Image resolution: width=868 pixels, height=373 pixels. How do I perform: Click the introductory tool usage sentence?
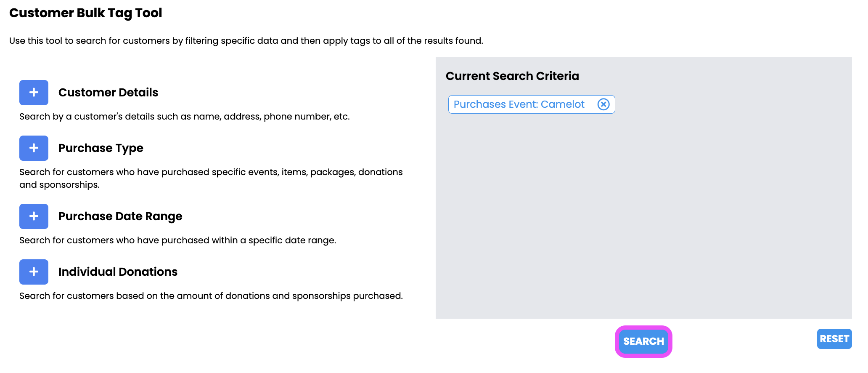246,41
